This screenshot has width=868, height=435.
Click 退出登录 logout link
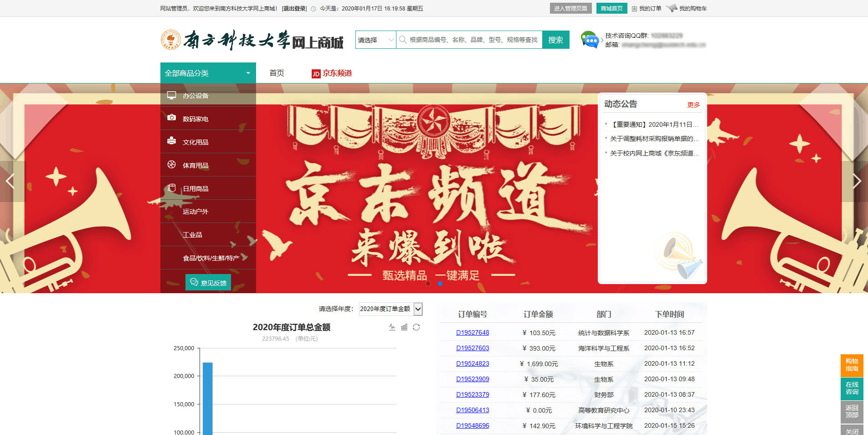pyautogui.click(x=294, y=9)
